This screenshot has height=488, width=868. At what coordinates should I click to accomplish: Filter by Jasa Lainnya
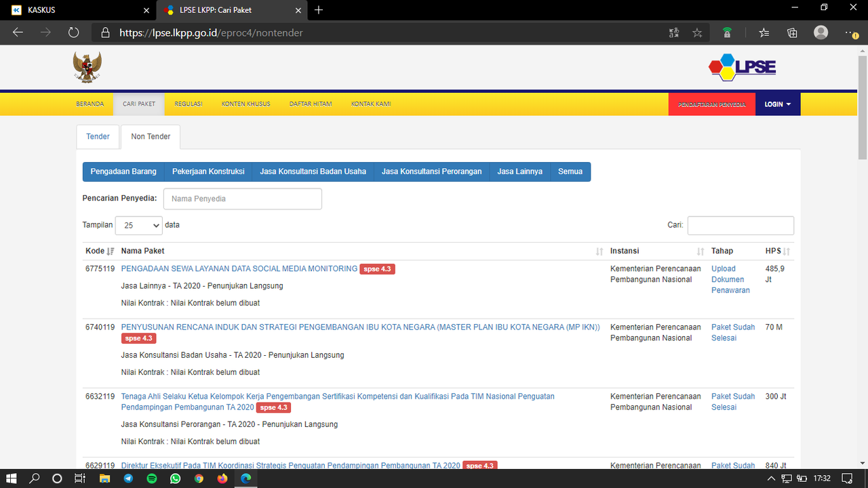pos(520,171)
